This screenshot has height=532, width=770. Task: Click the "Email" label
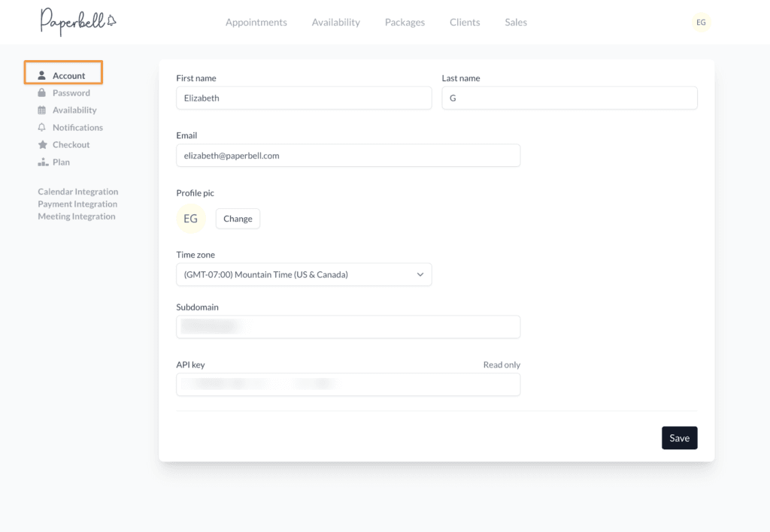tap(186, 135)
